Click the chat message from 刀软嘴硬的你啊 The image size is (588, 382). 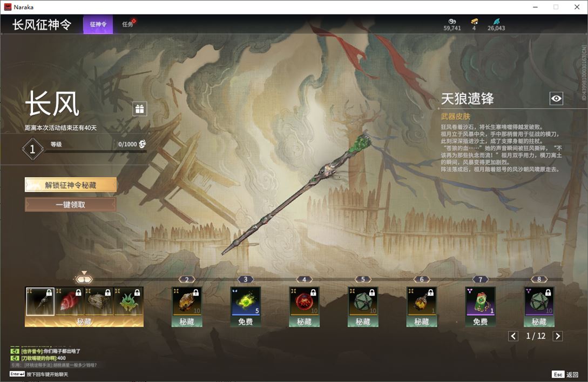pos(38,358)
